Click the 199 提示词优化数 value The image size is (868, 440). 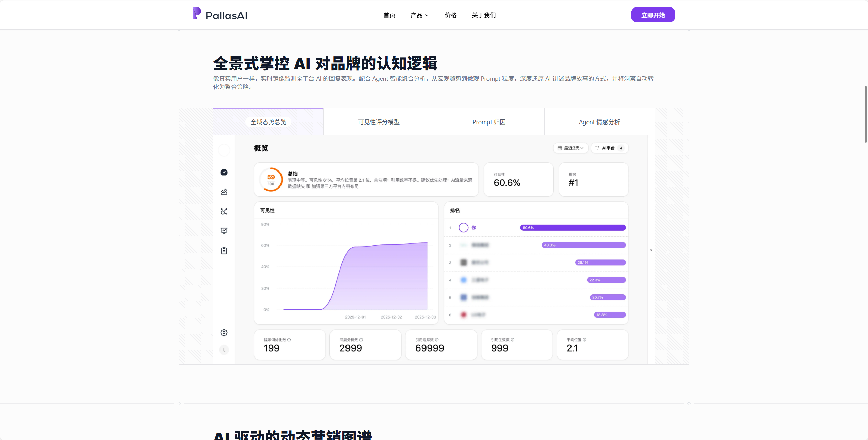pos(272,348)
